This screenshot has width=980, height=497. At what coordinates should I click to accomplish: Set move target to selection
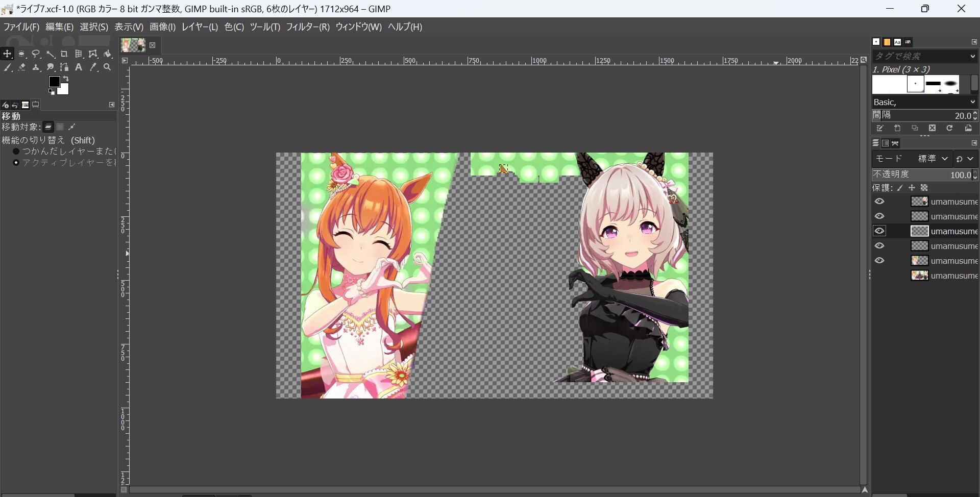click(60, 127)
